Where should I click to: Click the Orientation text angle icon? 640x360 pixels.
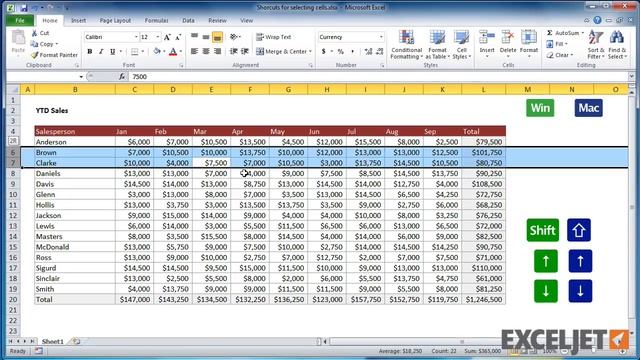(233, 37)
